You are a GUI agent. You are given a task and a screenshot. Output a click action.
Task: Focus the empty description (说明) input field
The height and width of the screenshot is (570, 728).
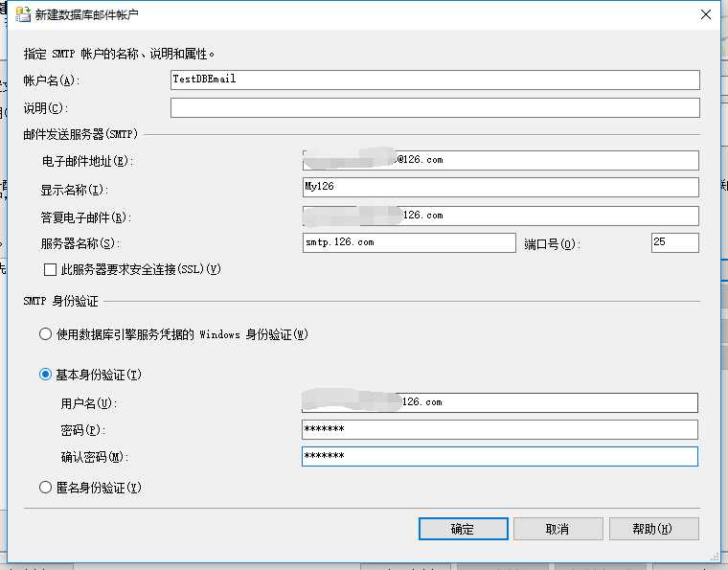point(435,107)
